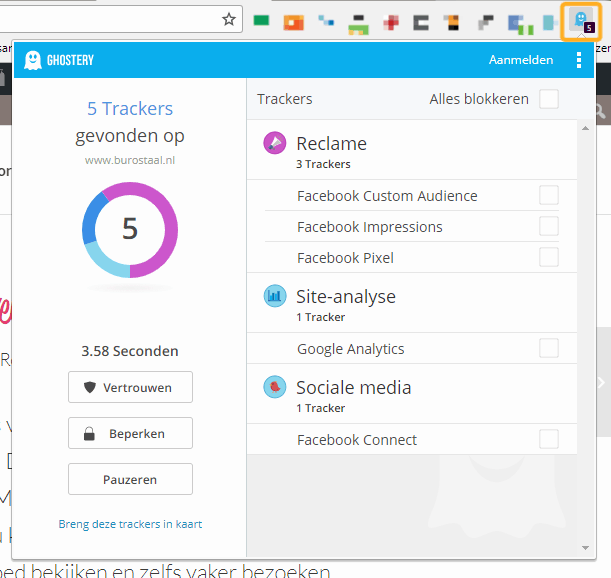Tick the Alles blokkeren checkbox
611x578 pixels.
[549, 99]
